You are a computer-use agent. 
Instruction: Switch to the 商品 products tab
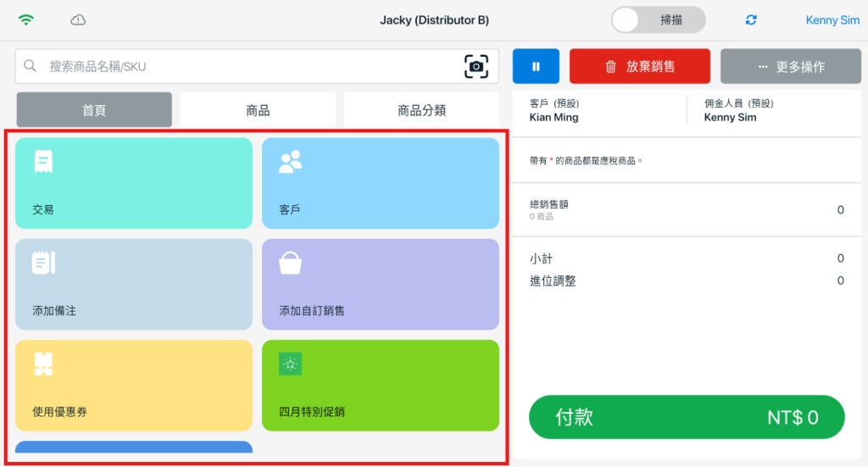[258, 110]
